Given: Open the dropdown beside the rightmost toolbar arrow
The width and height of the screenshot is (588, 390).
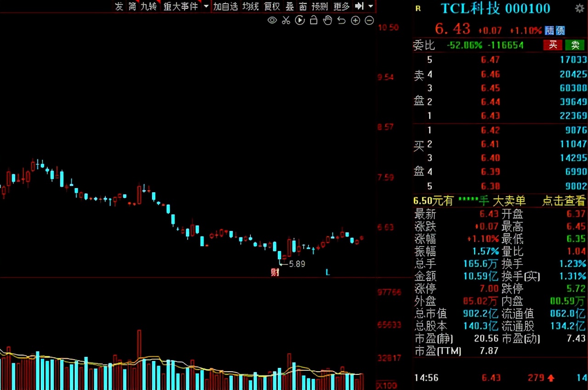Looking at the screenshot, I should 370,6.
